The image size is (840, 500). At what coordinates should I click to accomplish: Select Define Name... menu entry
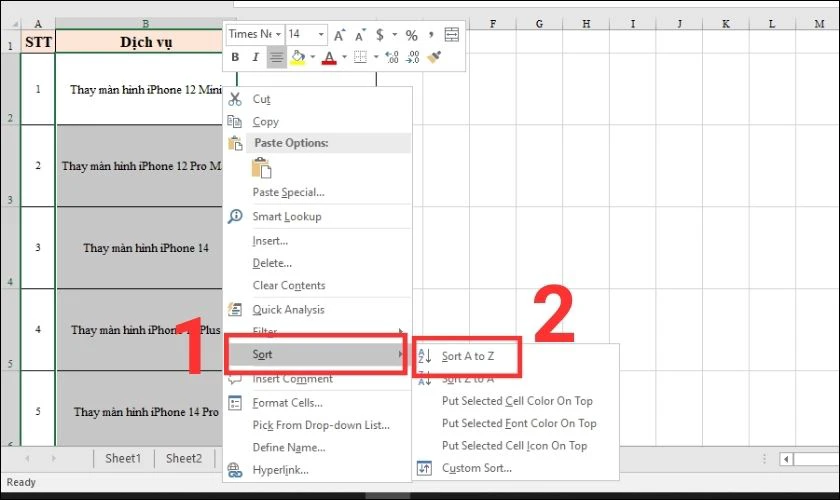318,447
